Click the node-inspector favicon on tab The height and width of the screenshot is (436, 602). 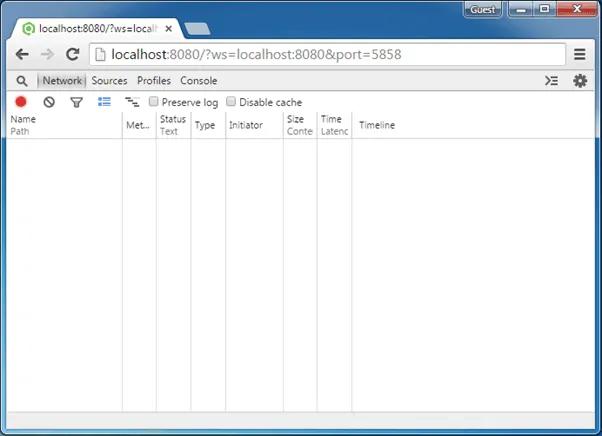pyautogui.click(x=28, y=29)
